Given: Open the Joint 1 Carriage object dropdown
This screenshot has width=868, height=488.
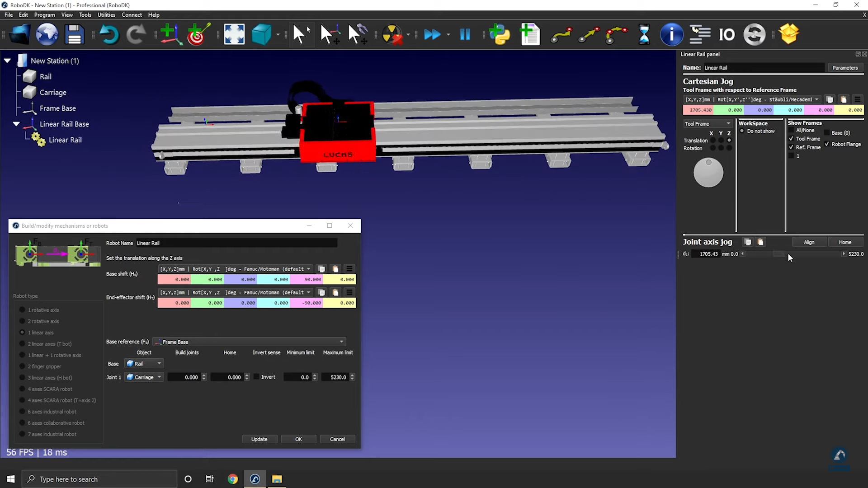Looking at the screenshot, I should [x=144, y=377].
